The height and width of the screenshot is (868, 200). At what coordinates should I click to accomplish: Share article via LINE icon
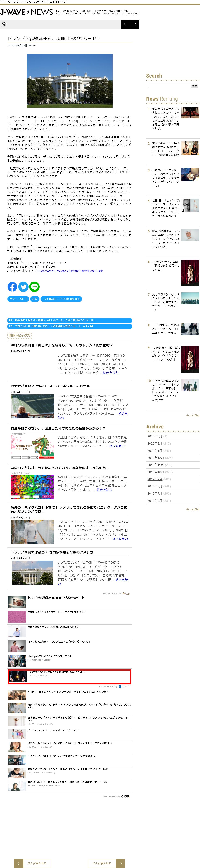click(34, 287)
